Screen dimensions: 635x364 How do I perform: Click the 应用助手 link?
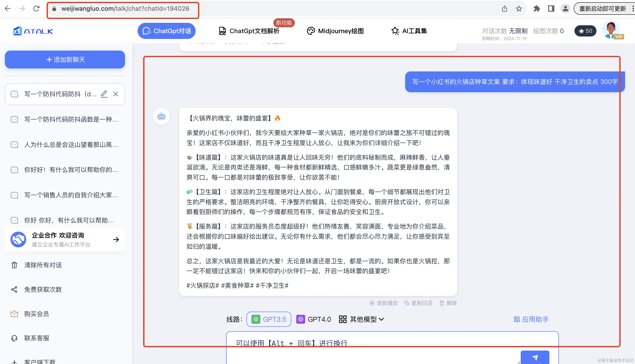[531, 319]
